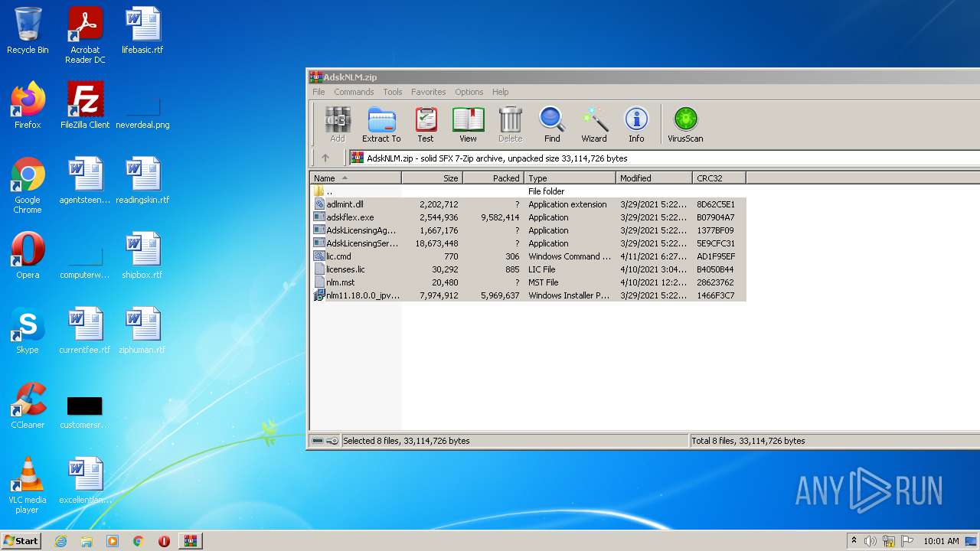
Task: Click the Add toolbar icon in WinRAR
Action: pos(338,125)
